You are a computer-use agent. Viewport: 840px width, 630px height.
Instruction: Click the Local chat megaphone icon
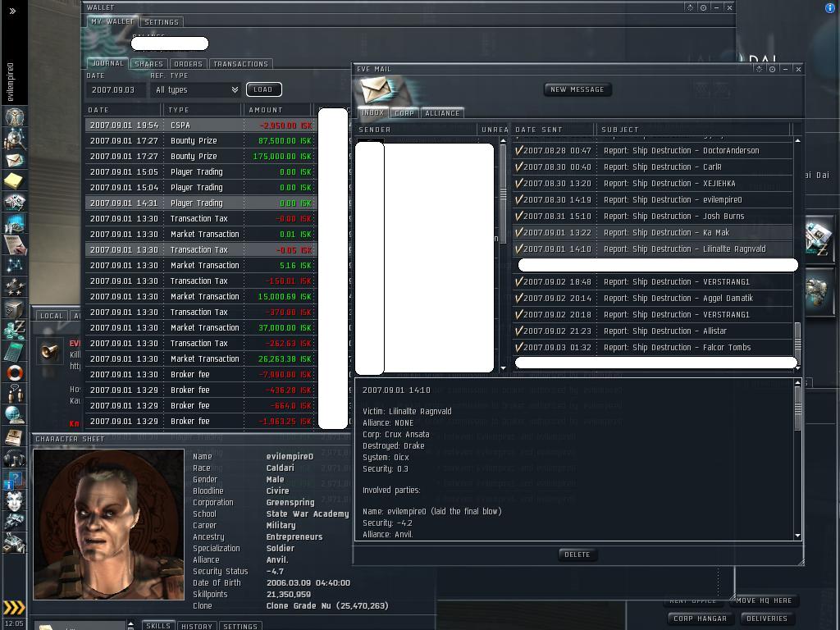[51, 351]
